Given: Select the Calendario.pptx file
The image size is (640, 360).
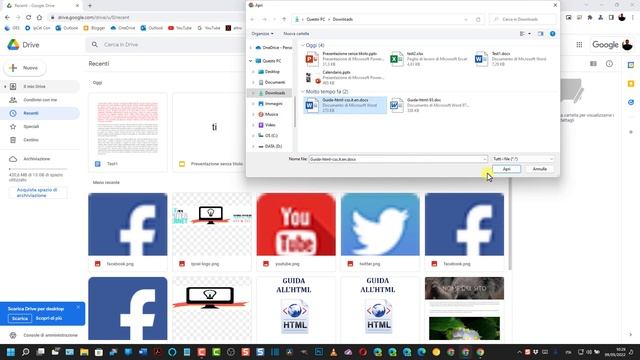Looking at the screenshot, I should tap(345, 77).
